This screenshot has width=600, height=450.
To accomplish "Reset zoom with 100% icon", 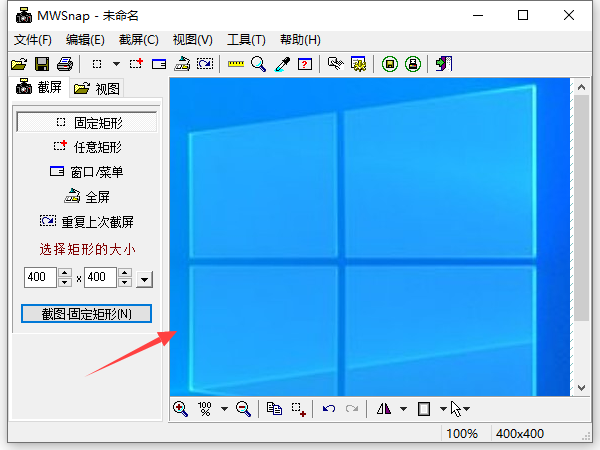I will point(205,409).
